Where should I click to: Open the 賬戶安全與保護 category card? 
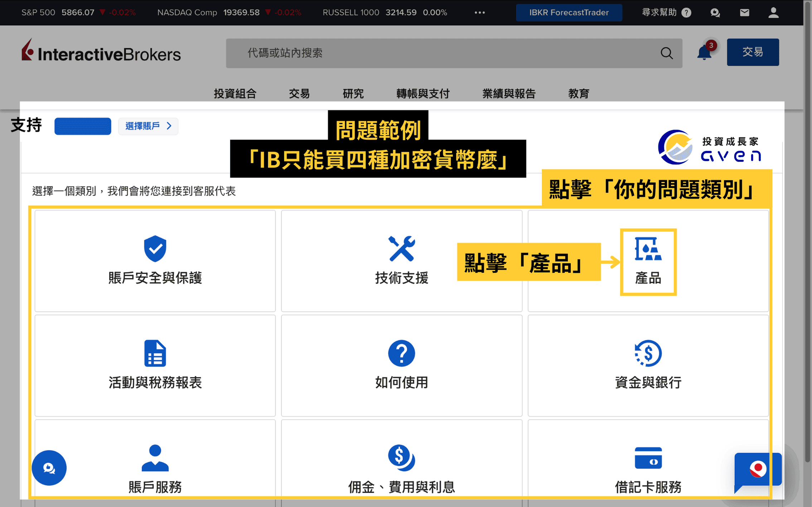click(x=155, y=261)
